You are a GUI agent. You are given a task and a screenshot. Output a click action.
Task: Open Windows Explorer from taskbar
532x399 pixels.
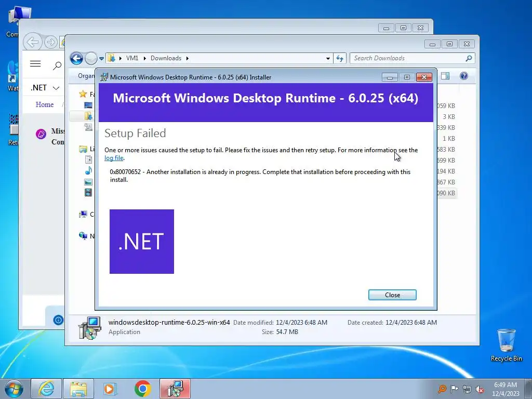pos(78,389)
